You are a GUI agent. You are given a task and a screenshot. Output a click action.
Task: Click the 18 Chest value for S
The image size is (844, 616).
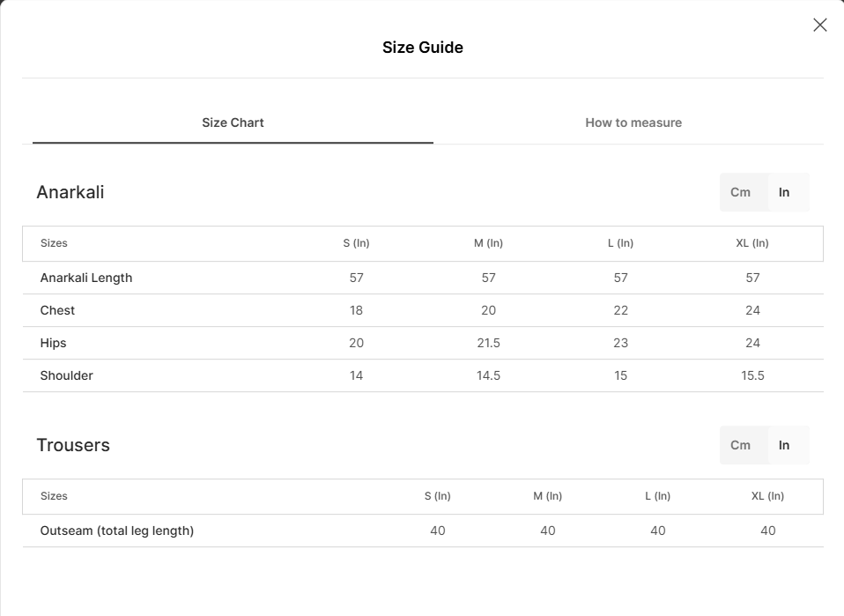tap(356, 310)
